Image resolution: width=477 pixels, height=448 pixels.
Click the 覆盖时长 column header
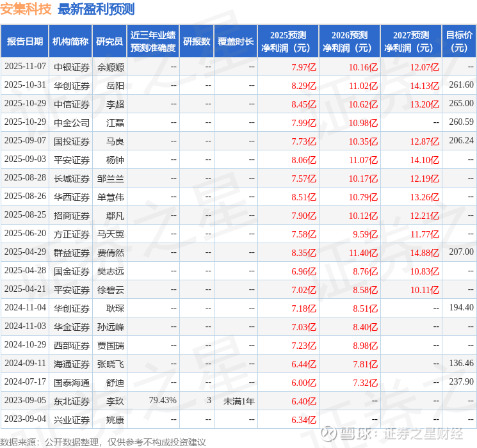[236, 42]
